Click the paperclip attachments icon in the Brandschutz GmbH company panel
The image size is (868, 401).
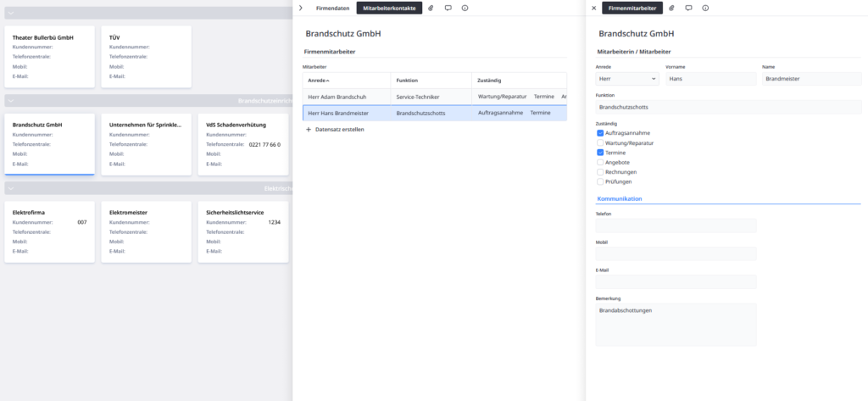(431, 8)
